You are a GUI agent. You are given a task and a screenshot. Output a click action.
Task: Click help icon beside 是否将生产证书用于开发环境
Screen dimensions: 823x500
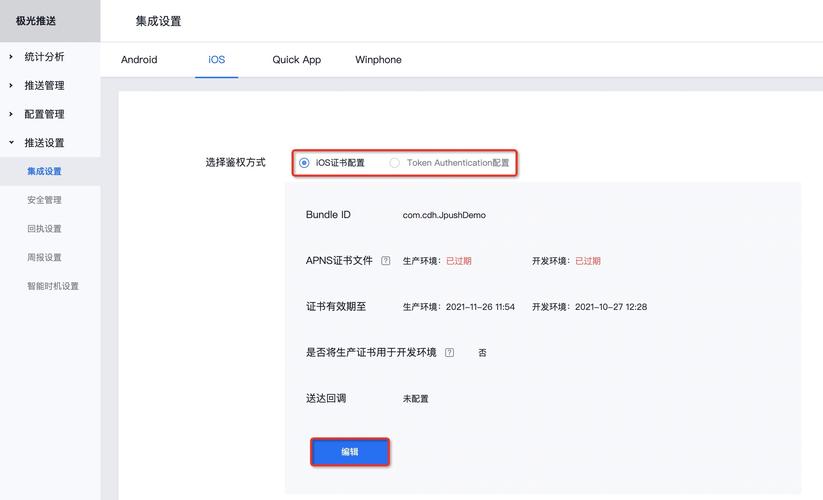click(449, 353)
